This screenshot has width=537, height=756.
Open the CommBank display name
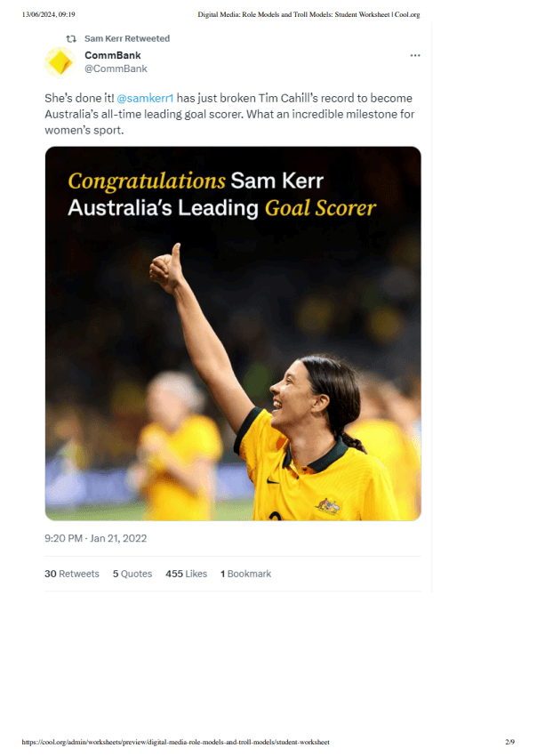point(112,55)
